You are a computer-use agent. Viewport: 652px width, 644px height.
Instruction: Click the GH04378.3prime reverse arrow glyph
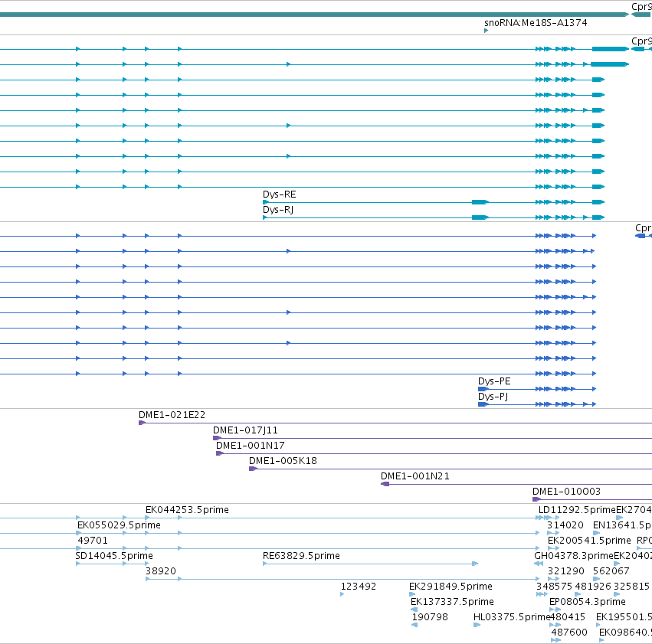coord(539,564)
